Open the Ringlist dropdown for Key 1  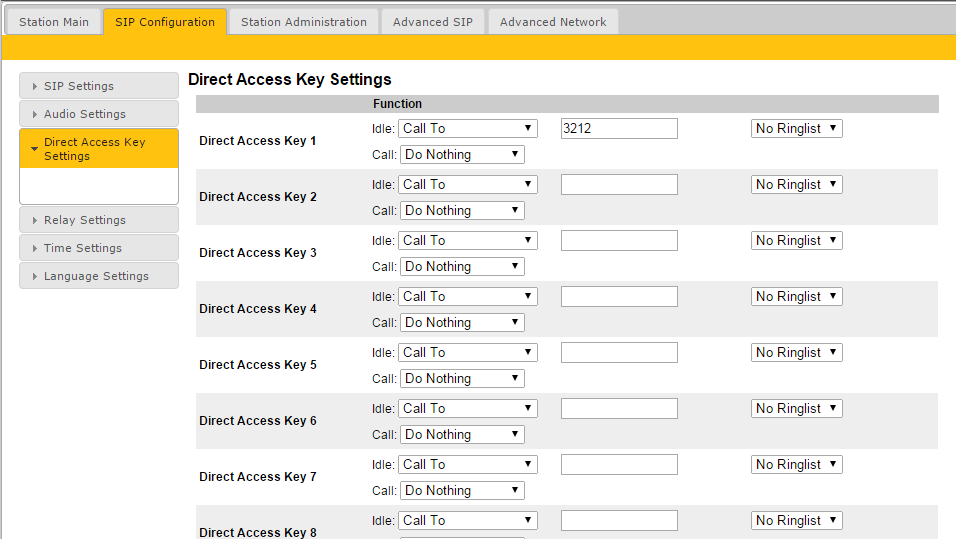[x=796, y=128]
